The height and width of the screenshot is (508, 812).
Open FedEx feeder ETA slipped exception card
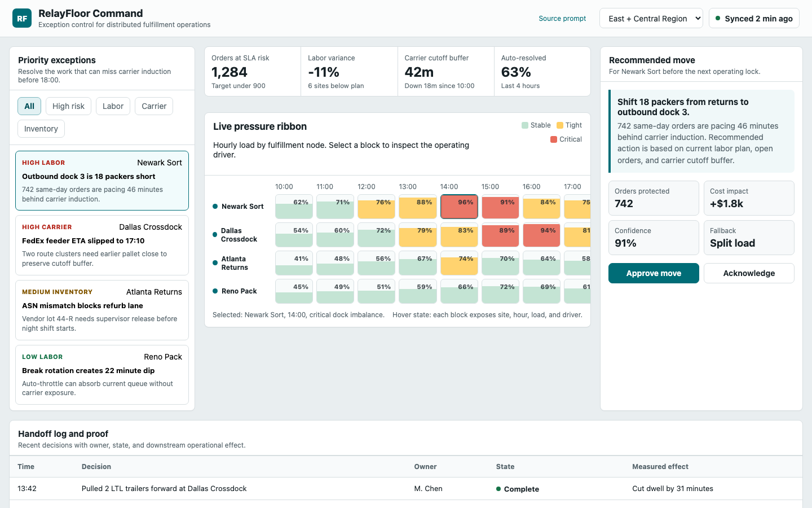(x=102, y=245)
